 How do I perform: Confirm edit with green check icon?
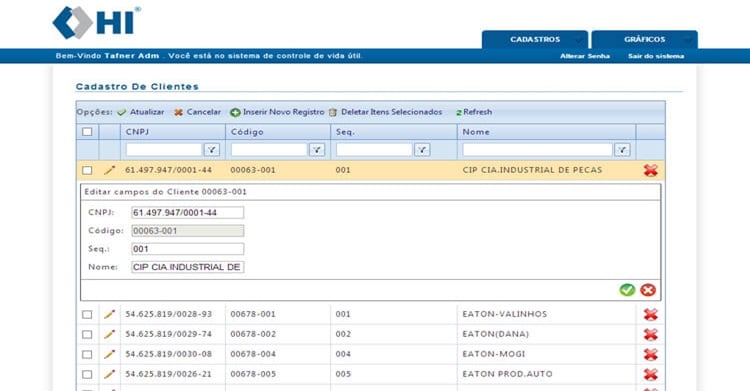pyautogui.click(x=627, y=290)
